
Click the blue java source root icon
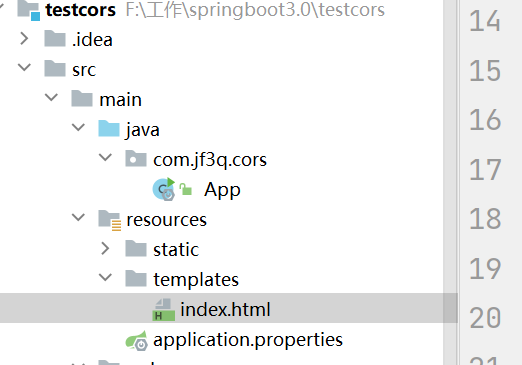pos(109,129)
